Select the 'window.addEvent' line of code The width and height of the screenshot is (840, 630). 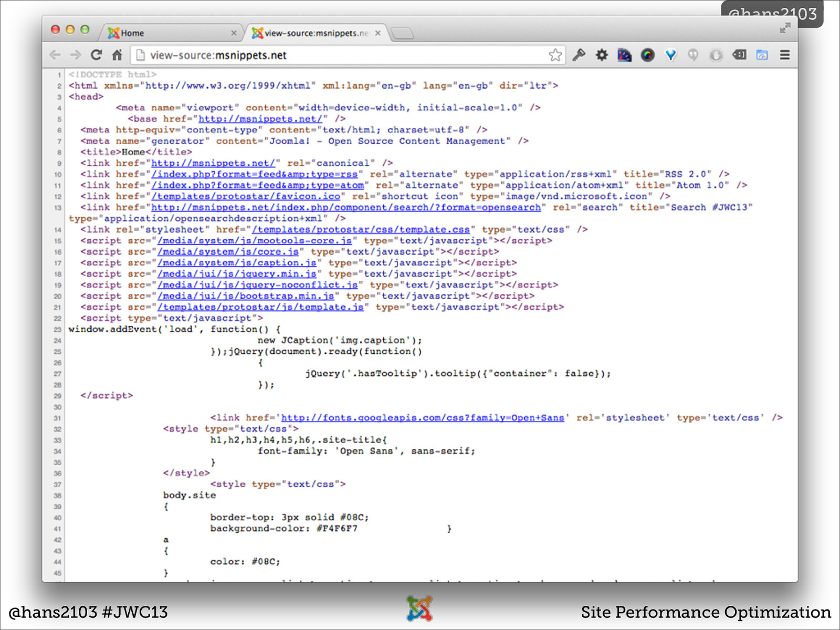[x=174, y=329]
